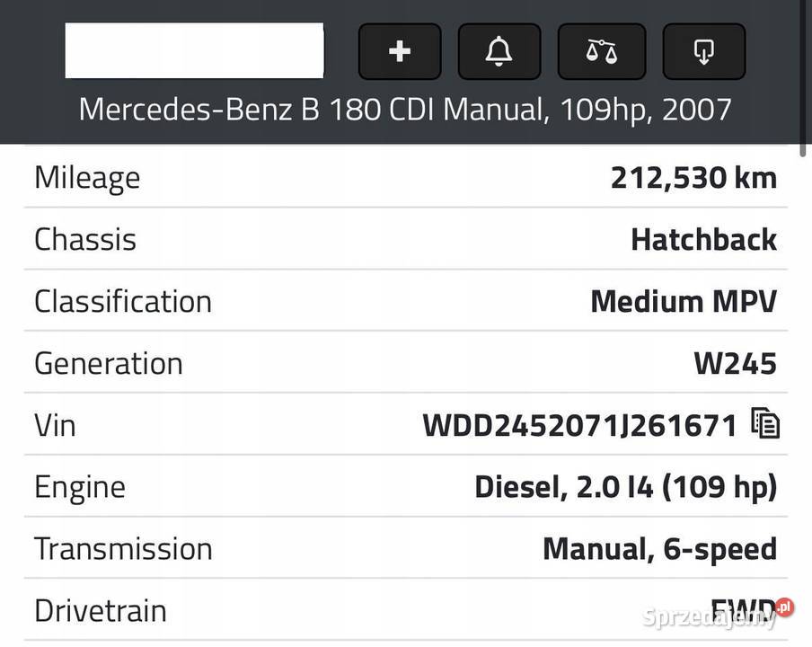Viewport: 812px width, 647px height.
Task: Click the Engine label
Action: [x=80, y=488]
